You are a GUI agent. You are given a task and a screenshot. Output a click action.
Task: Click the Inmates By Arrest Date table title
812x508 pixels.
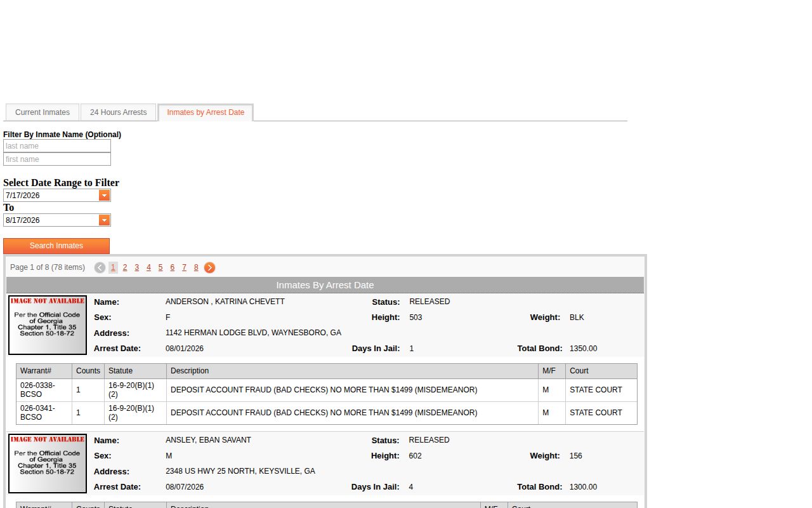(325, 285)
